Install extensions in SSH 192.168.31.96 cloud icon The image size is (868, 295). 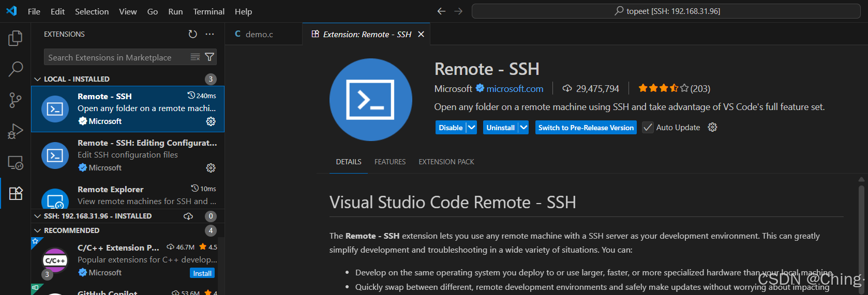coord(188,216)
